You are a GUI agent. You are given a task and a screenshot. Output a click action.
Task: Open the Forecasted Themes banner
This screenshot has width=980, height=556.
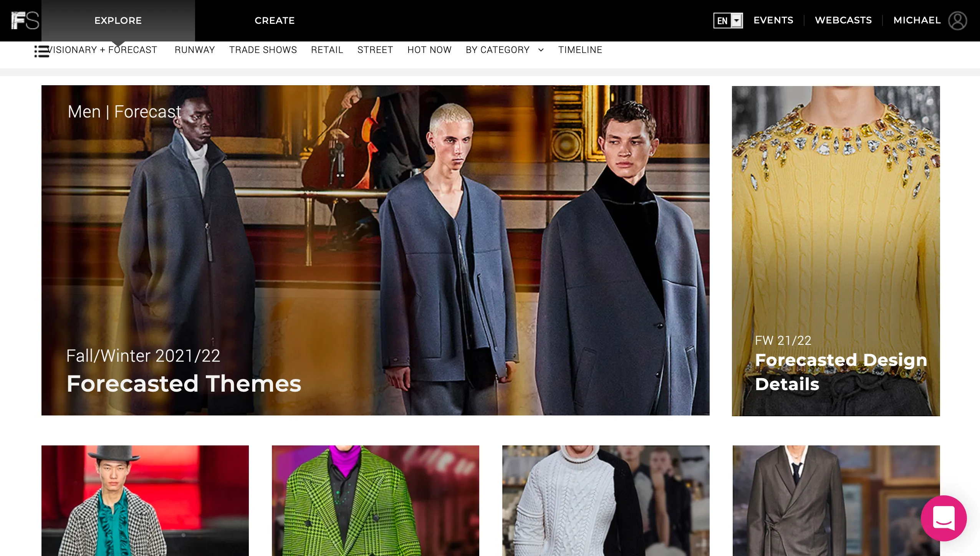click(x=375, y=250)
